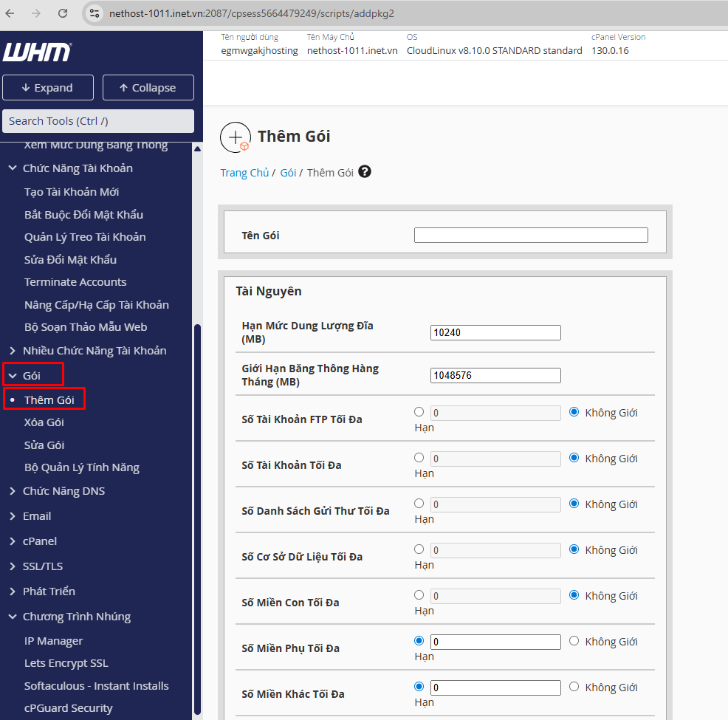Collapse the Gói section
Image resolution: width=728 pixels, height=720 pixels.
[x=13, y=376]
